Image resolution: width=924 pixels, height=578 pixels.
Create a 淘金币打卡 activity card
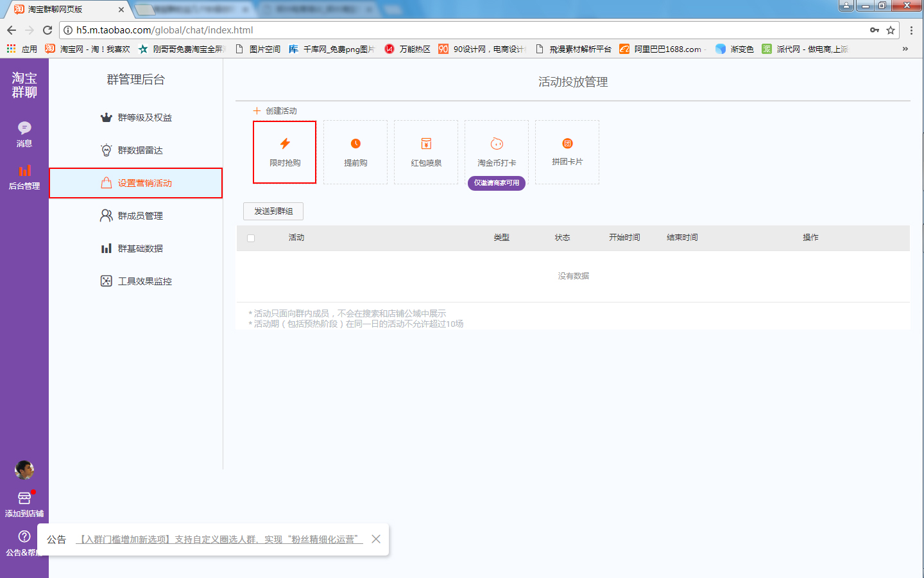pos(497,152)
